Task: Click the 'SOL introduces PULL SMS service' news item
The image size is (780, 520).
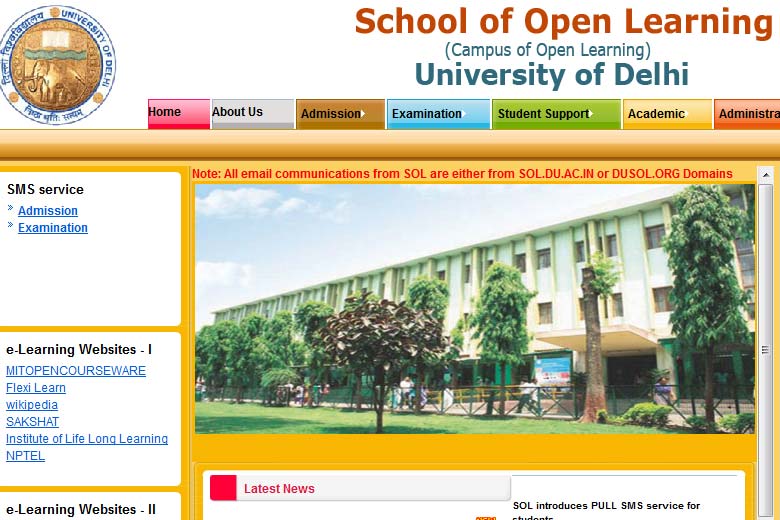Action: [x=606, y=511]
